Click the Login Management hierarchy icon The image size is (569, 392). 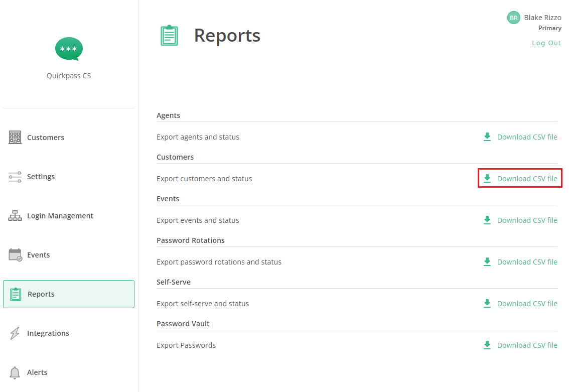pos(15,216)
